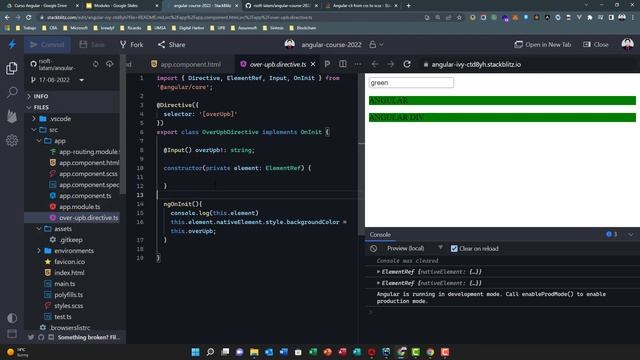Screen dimensions: 640x360
Task: Open main.ts file
Action: (60, 284)
